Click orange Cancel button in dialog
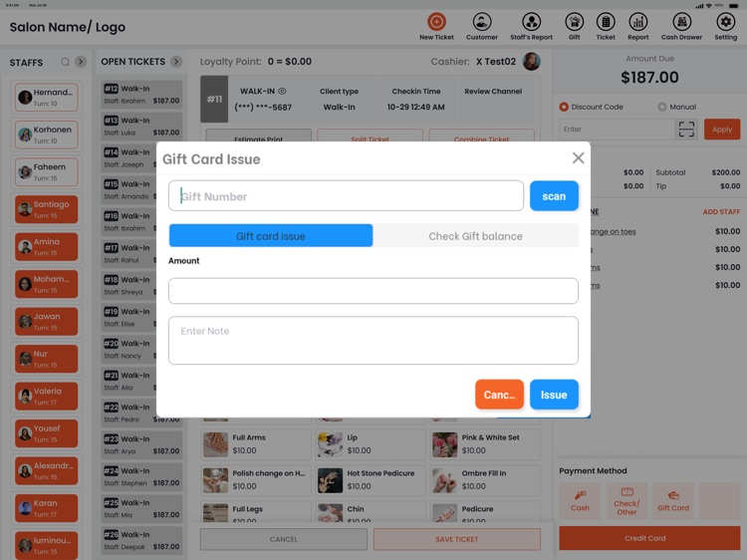 (x=499, y=395)
